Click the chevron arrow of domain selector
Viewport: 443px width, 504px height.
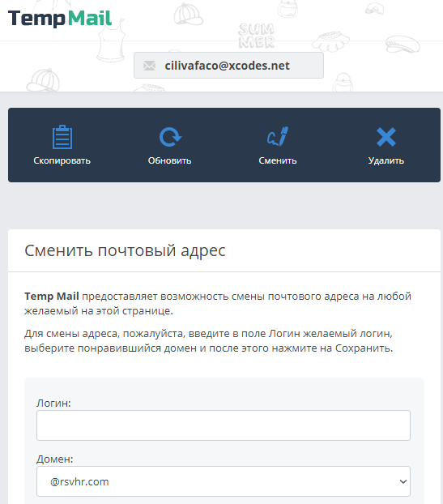[x=403, y=481]
